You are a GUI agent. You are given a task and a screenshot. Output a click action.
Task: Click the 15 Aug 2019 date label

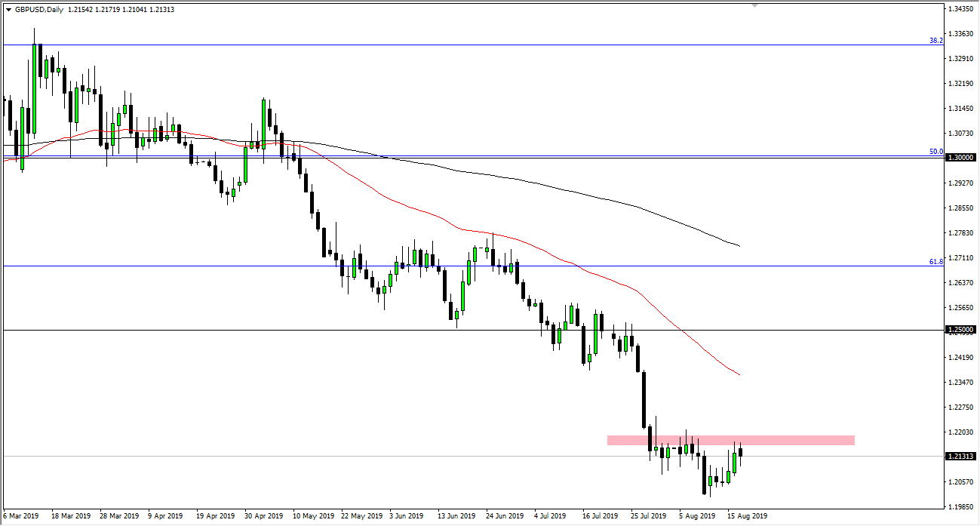tap(748, 517)
